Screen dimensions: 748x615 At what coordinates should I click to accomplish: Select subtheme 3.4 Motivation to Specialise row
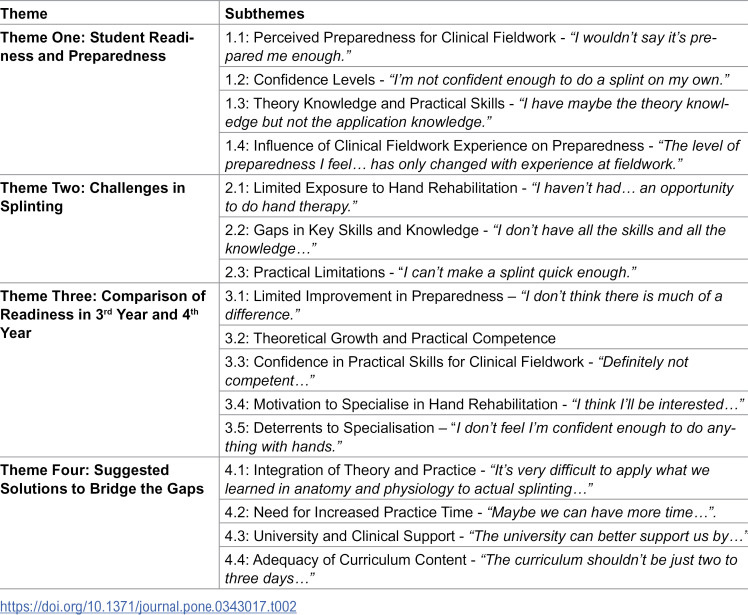(x=484, y=404)
